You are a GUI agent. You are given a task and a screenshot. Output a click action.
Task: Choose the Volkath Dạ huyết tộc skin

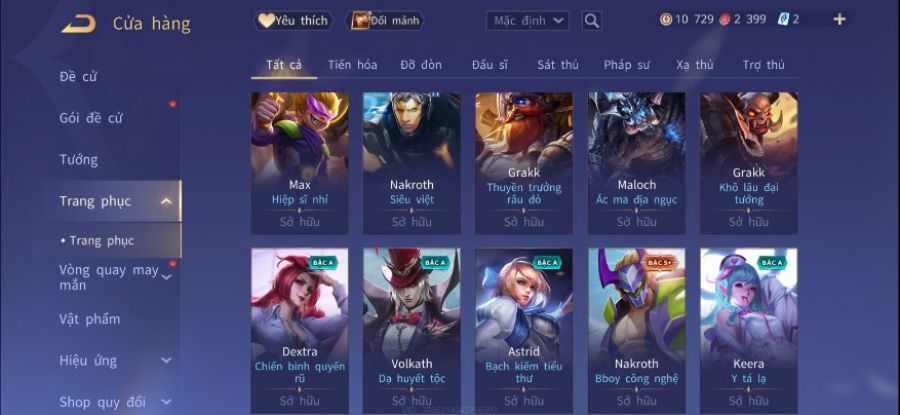(412, 331)
